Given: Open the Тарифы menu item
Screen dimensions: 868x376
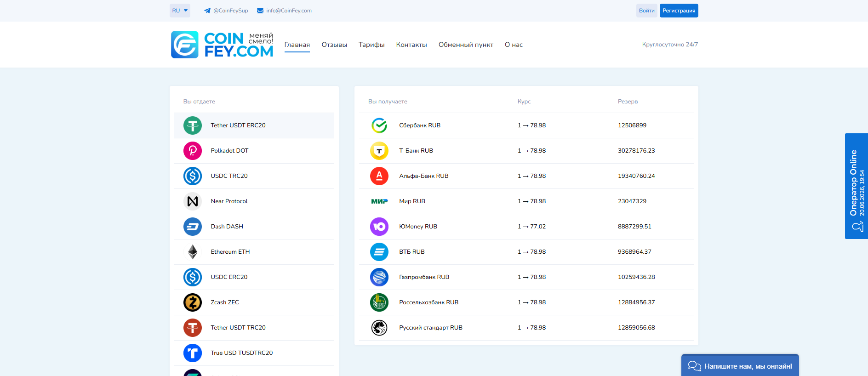Looking at the screenshot, I should [371, 45].
